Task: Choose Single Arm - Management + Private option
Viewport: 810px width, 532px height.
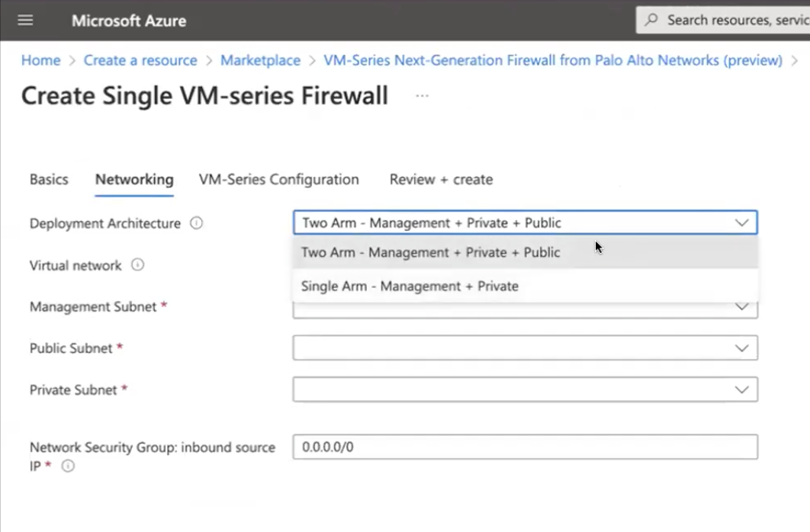Action: tap(410, 287)
